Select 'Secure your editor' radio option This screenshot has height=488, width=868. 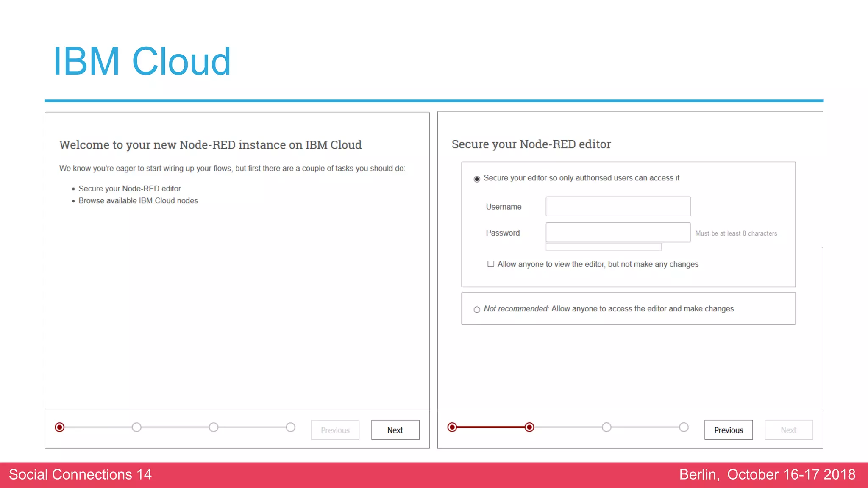click(x=477, y=179)
